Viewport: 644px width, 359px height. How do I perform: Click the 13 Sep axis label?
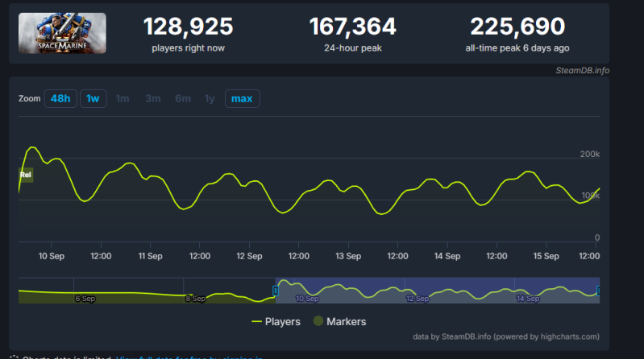[x=348, y=256]
